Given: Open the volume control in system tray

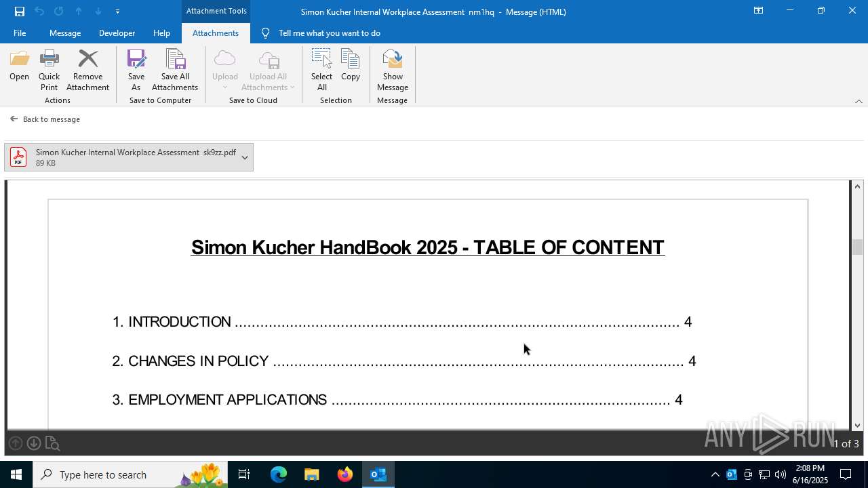Looking at the screenshot, I should [x=780, y=474].
